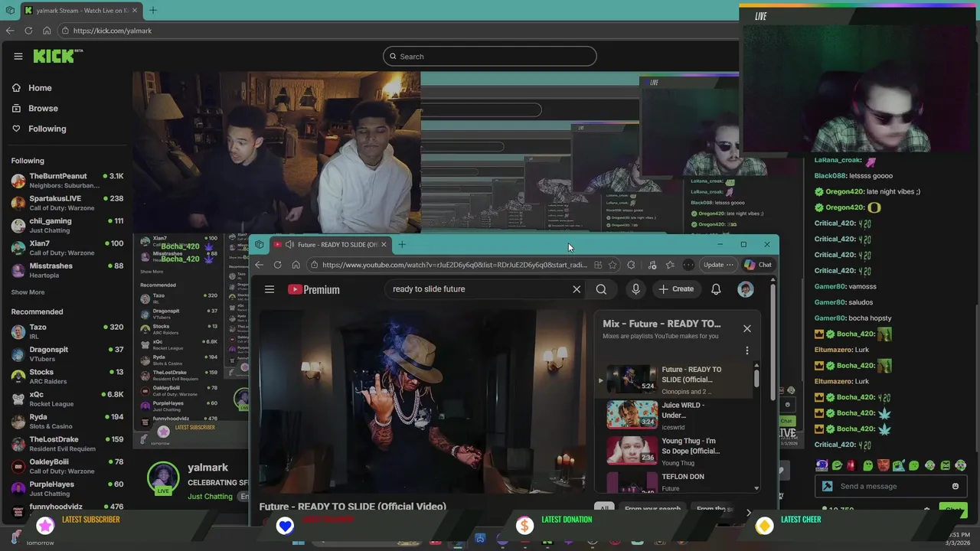The width and height of the screenshot is (980, 551).
Task: Open Tazo channel in left Recommended list
Action: tap(67, 331)
